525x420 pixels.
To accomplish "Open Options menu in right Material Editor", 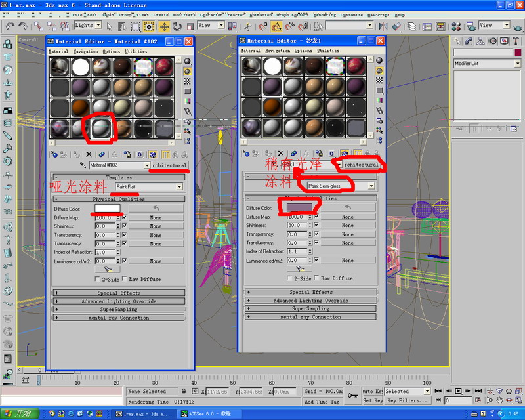I will [303, 51].
